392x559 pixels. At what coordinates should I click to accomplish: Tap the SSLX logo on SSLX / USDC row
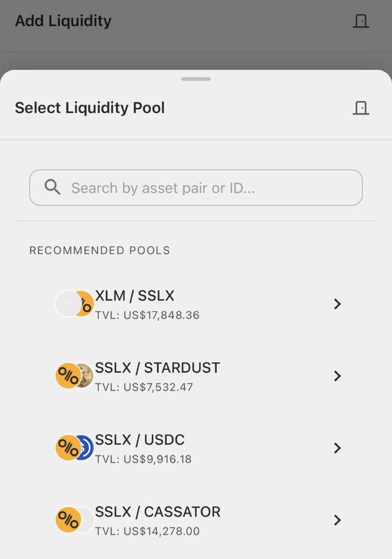coord(68,448)
